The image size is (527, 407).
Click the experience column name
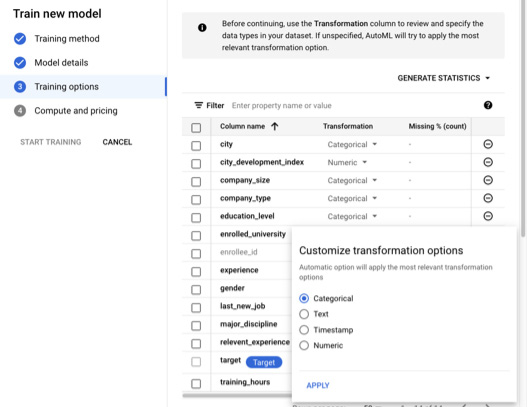(239, 270)
